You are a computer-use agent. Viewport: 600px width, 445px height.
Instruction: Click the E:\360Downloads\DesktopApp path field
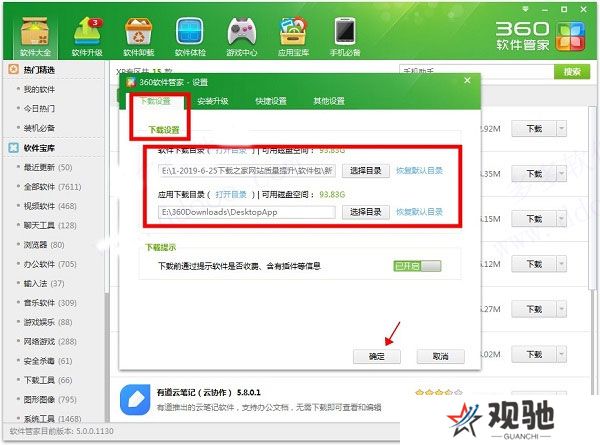tap(247, 212)
